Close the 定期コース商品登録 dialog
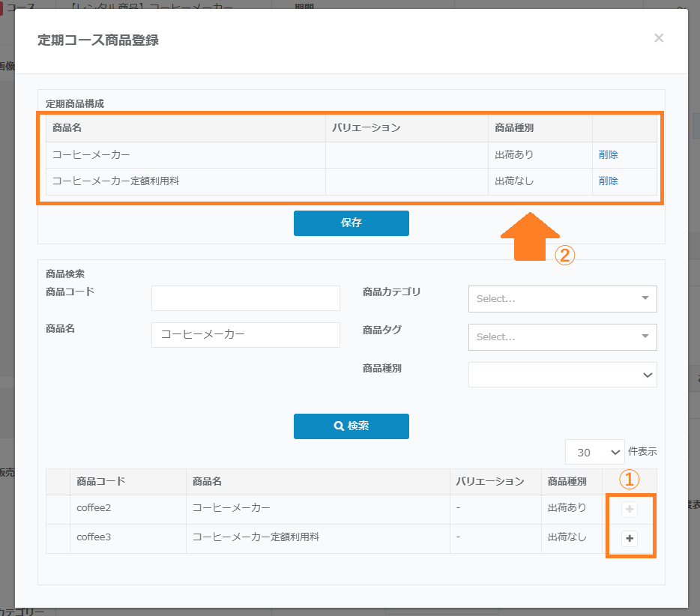700x616 pixels. [659, 38]
